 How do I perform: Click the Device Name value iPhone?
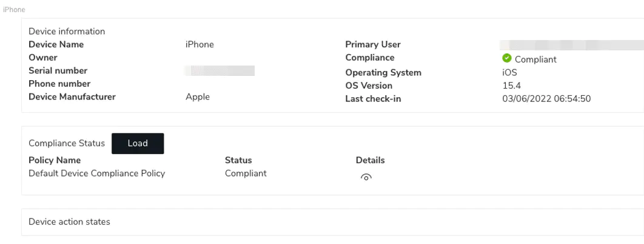tap(200, 44)
